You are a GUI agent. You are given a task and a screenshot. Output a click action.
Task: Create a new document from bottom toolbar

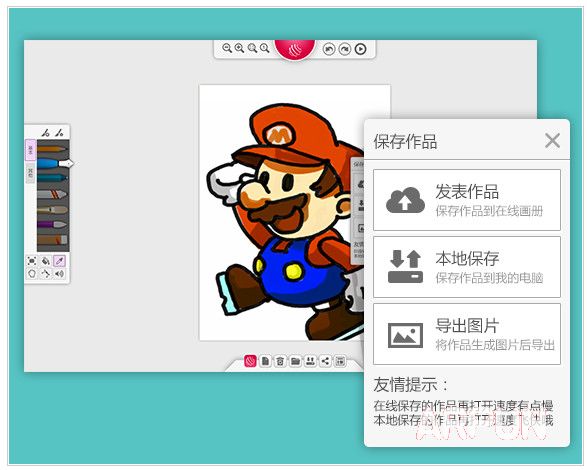265,361
